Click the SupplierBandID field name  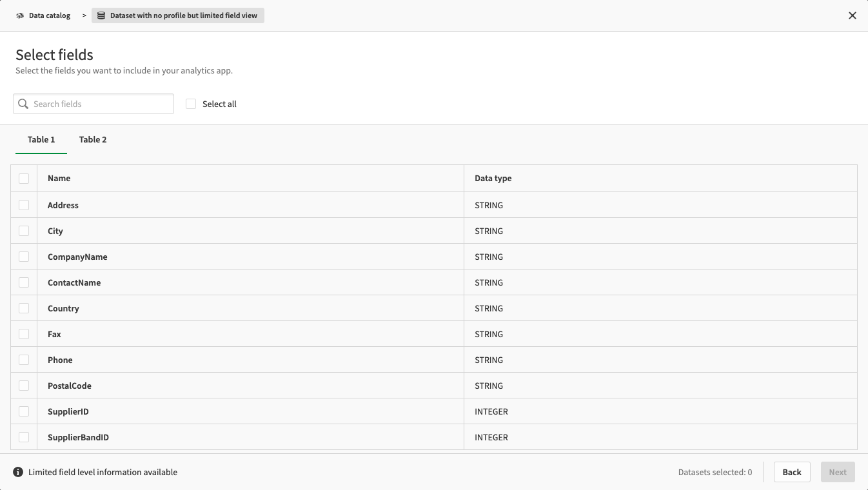tap(78, 437)
